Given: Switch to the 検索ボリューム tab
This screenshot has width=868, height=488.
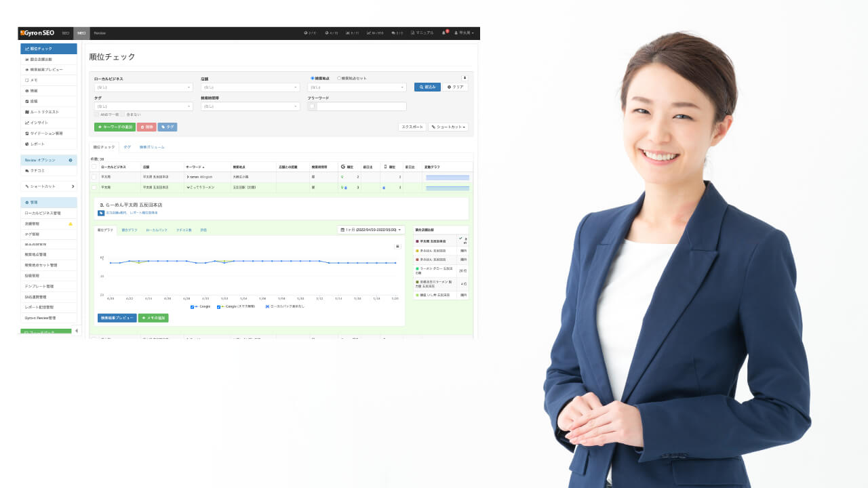Looking at the screenshot, I should 152,147.
